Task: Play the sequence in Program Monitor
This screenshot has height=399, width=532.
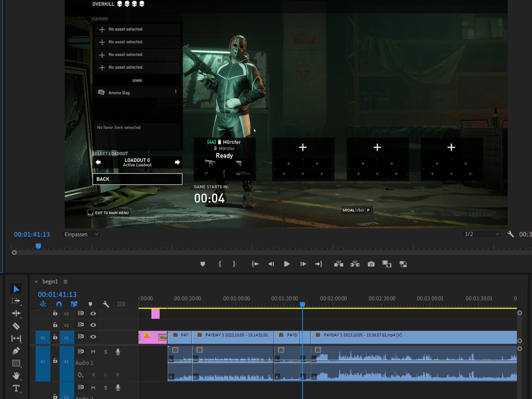Action: coord(287,264)
